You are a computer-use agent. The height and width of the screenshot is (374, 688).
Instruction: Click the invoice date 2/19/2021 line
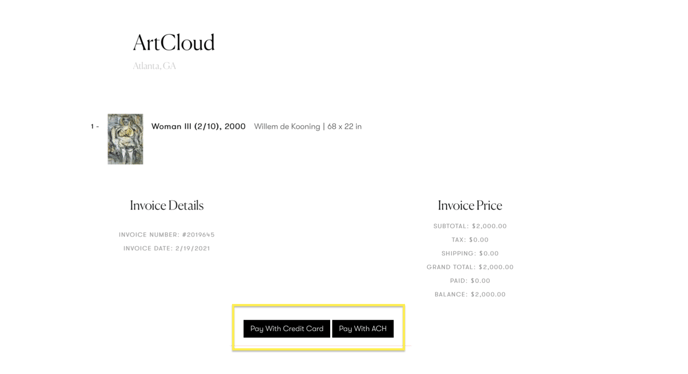pos(167,248)
